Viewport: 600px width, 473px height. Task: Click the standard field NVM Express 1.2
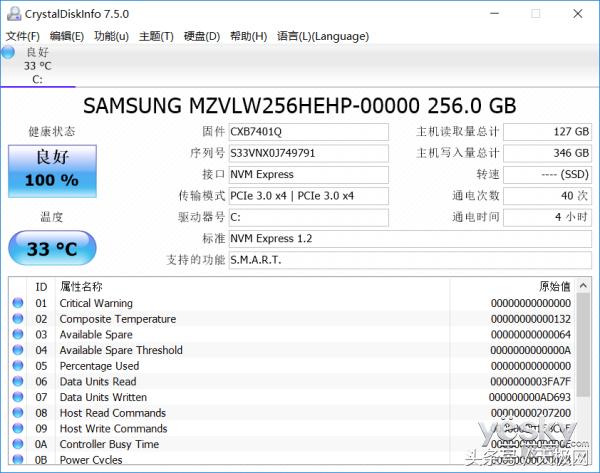pos(410,239)
